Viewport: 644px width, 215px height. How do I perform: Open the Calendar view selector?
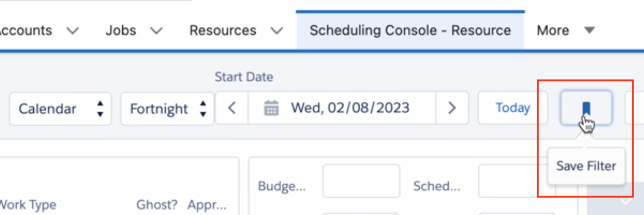coord(60,109)
